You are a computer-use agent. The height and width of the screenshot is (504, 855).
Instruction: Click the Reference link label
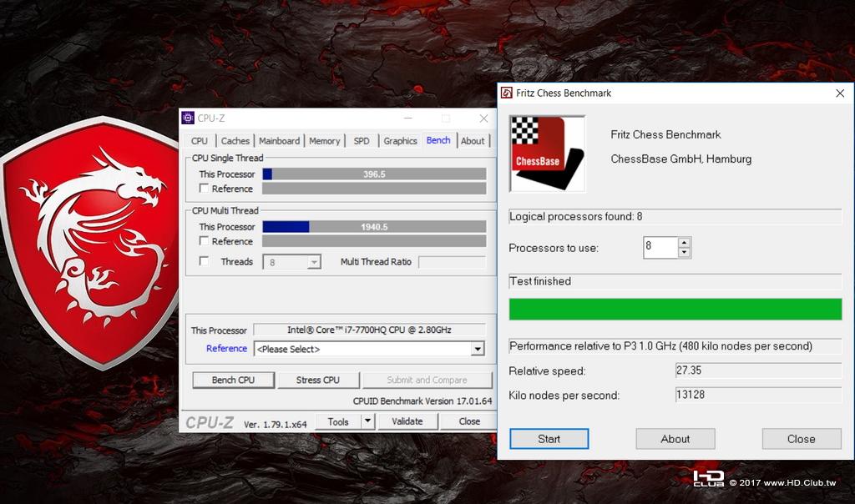coord(226,348)
